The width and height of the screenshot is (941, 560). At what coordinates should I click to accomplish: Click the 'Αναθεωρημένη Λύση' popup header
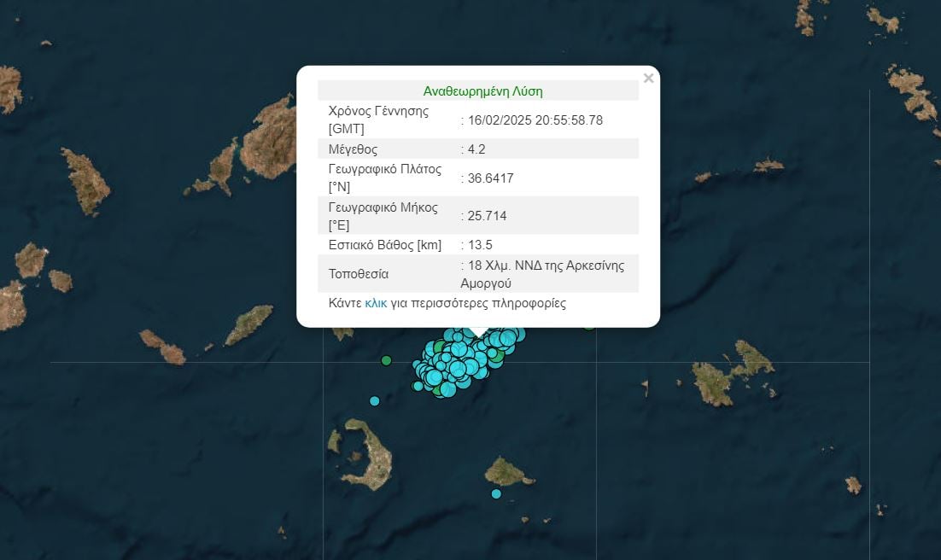482,90
